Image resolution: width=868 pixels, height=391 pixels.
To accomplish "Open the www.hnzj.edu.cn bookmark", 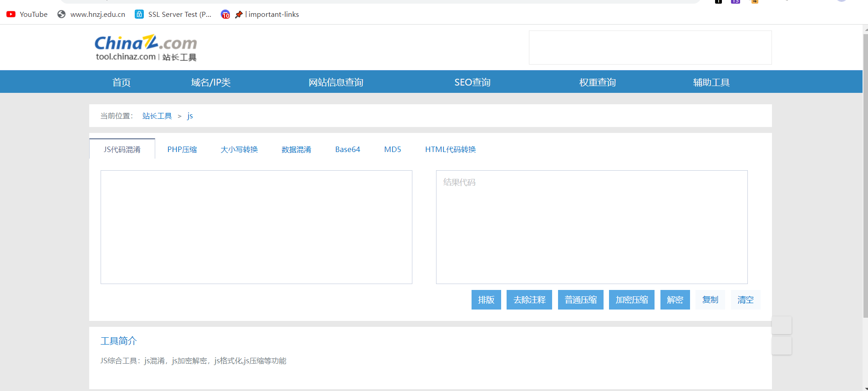I will [91, 15].
